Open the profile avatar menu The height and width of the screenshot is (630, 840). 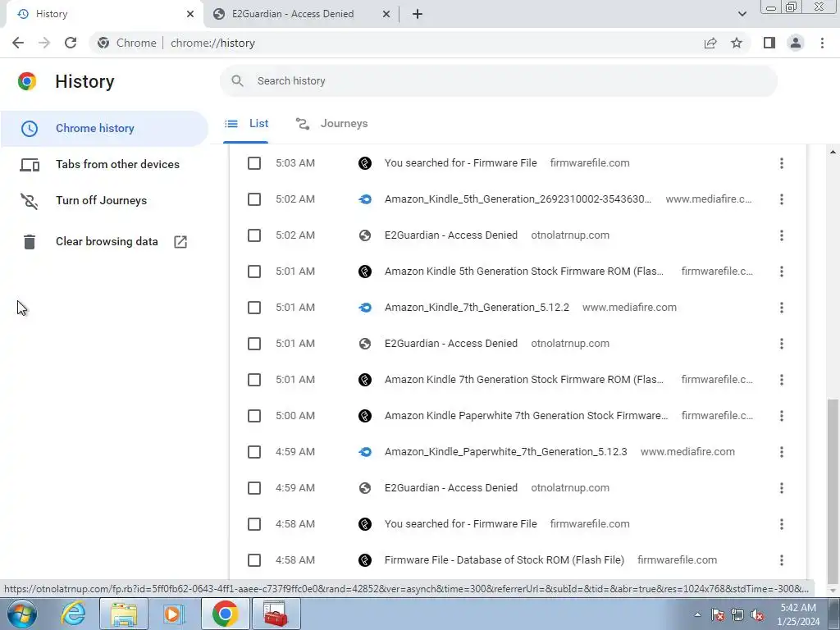796,43
